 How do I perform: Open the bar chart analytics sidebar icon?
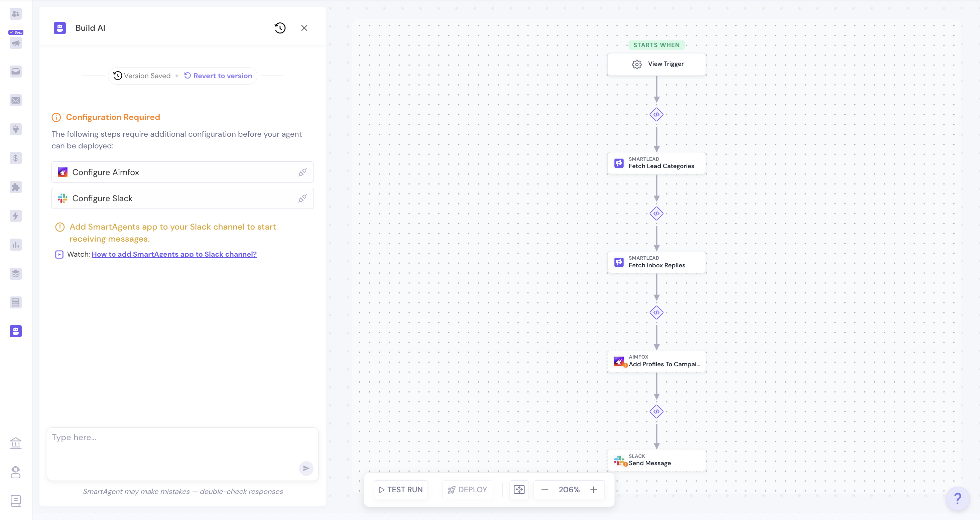pyautogui.click(x=16, y=245)
